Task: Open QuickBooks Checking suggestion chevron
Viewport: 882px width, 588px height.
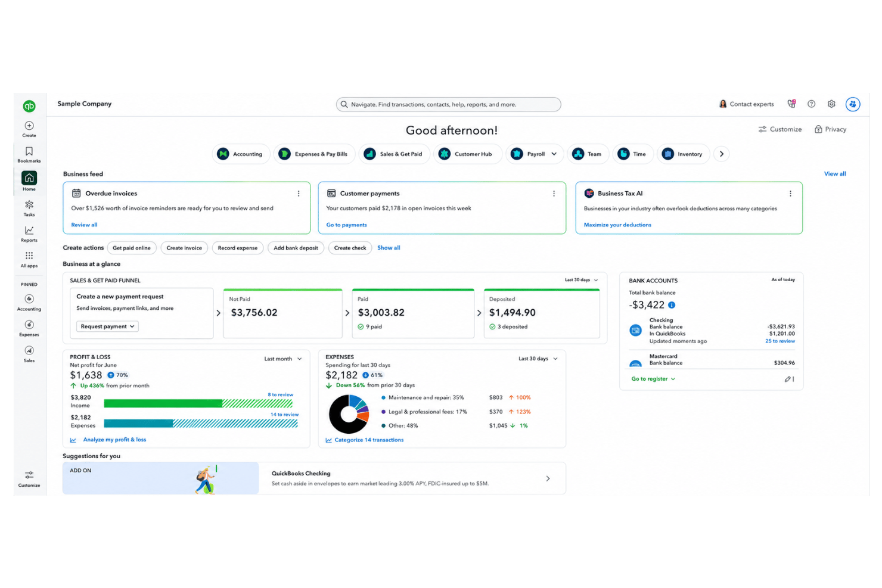Action: click(548, 478)
